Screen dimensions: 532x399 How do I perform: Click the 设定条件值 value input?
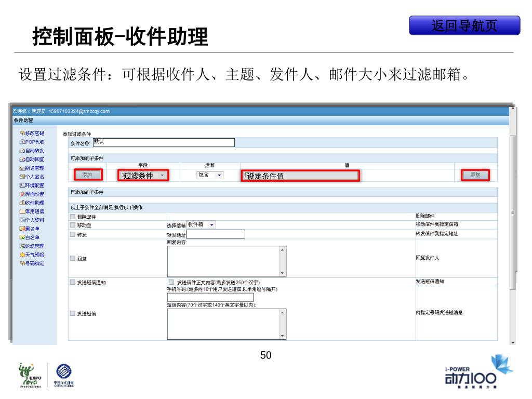tap(300, 176)
